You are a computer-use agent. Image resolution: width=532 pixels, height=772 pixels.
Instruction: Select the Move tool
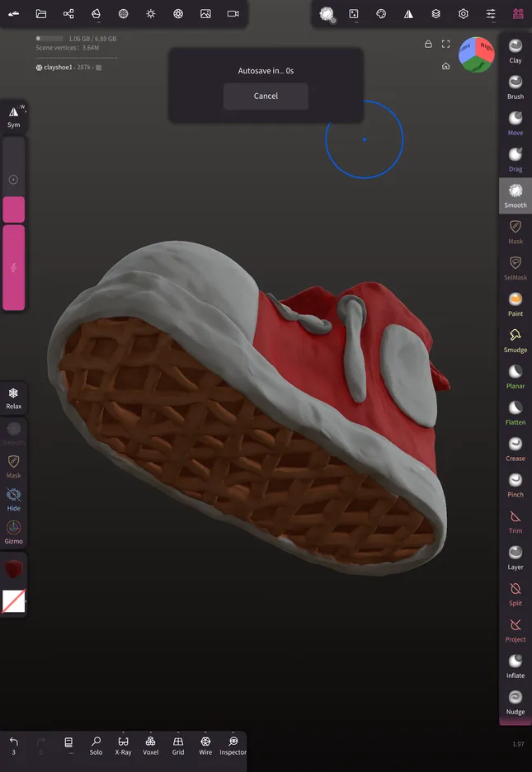tap(516, 123)
